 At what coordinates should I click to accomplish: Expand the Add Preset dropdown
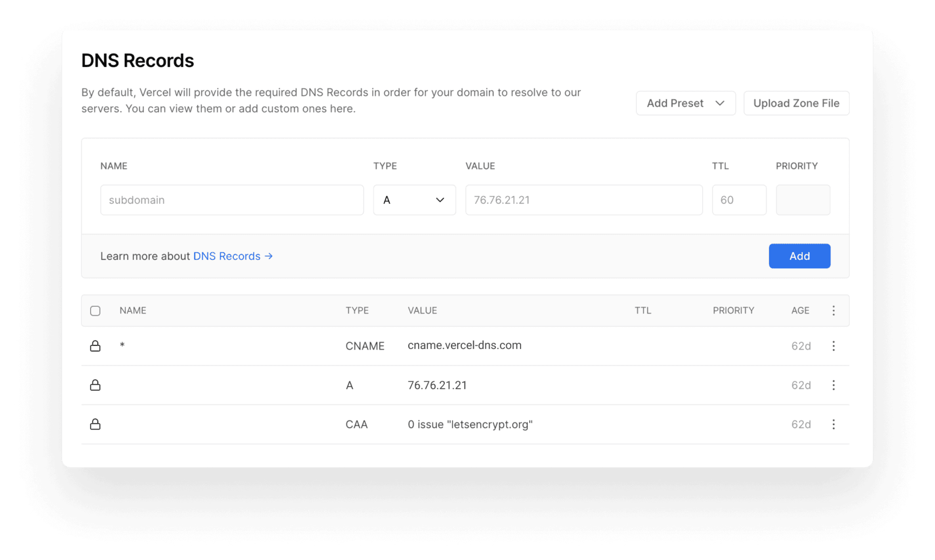[685, 103]
